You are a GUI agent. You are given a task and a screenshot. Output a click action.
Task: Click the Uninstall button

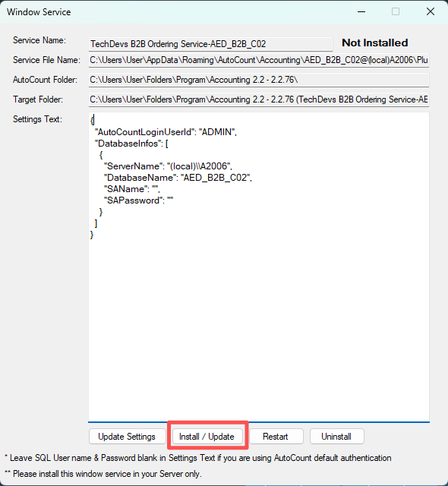coord(337,437)
